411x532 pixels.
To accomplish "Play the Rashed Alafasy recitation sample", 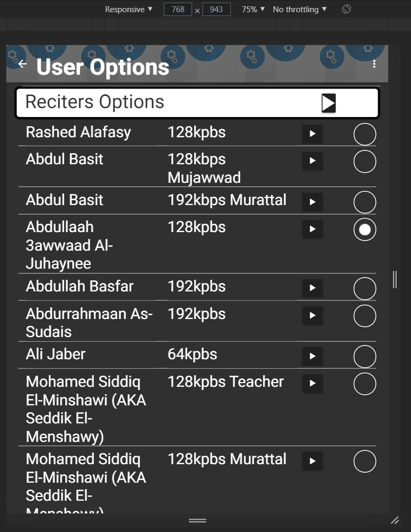I will 312,134.
